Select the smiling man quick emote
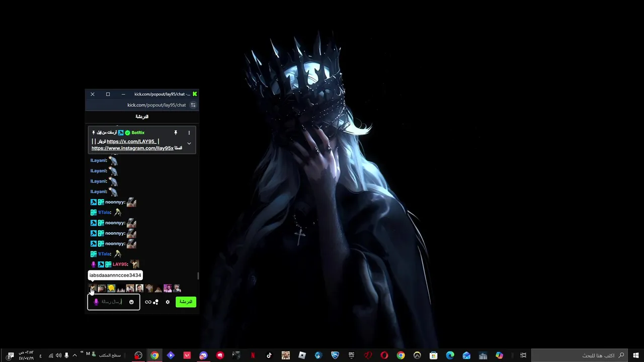Viewport: 644px width, 362px height. tap(139, 288)
